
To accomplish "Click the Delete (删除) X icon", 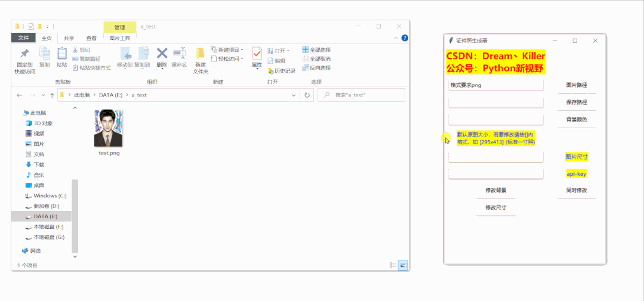I will click(x=162, y=53).
